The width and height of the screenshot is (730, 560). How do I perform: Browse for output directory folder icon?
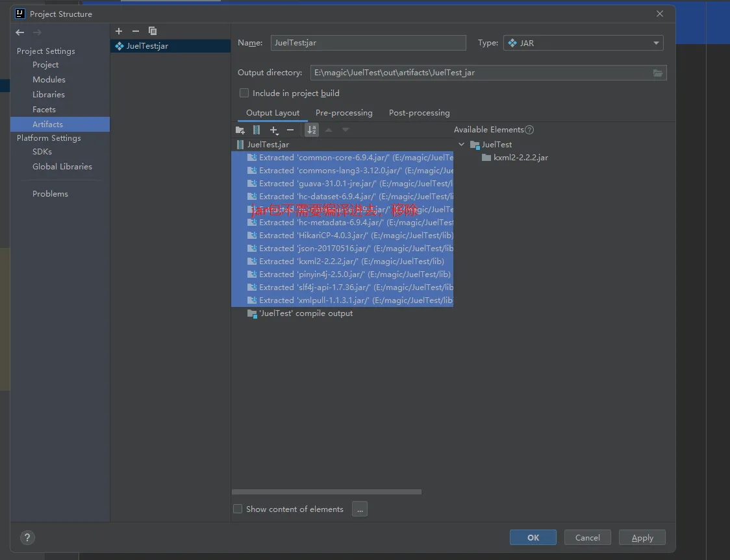658,73
